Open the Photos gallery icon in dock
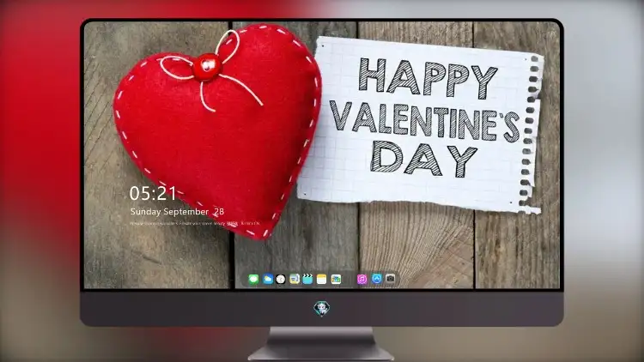 point(336,280)
